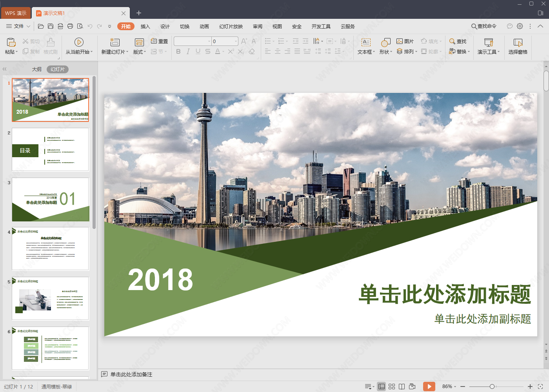
Task: Switch to the 幻灯片放映 tab
Action: 231,26
